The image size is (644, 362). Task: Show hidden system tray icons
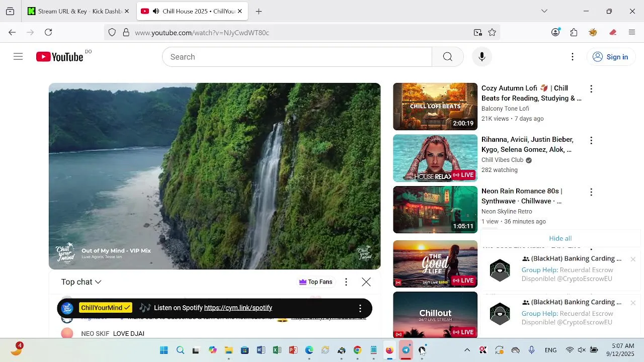(x=467, y=350)
